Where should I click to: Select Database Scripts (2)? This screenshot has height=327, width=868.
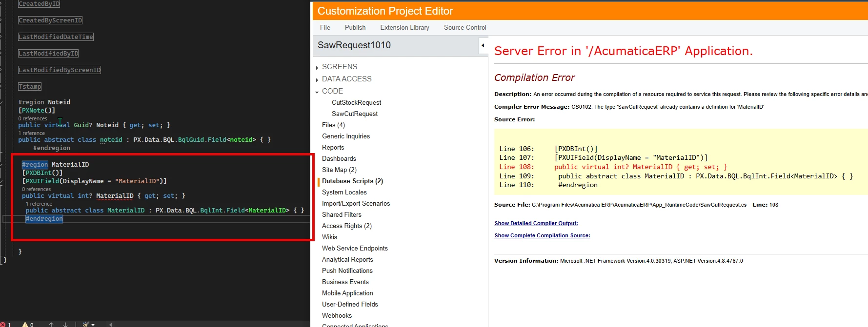click(352, 181)
